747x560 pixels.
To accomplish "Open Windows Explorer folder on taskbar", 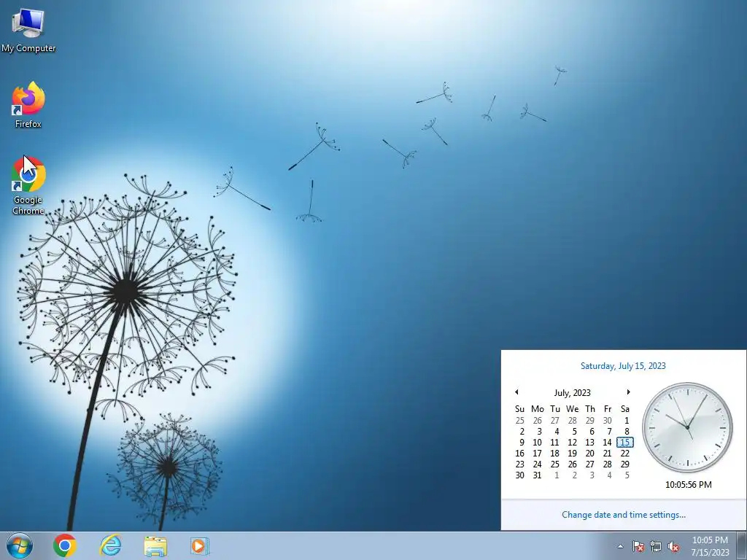I will tap(155, 546).
